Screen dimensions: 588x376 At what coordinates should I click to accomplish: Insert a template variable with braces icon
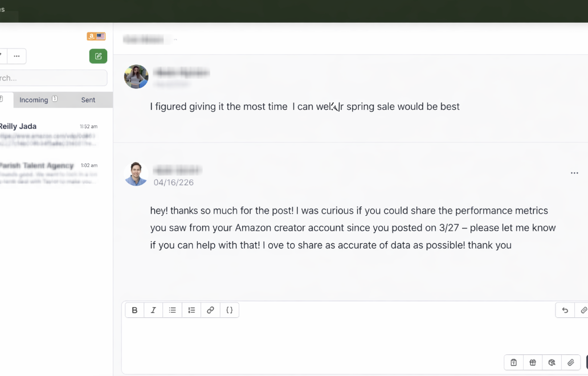pos(230,310)
